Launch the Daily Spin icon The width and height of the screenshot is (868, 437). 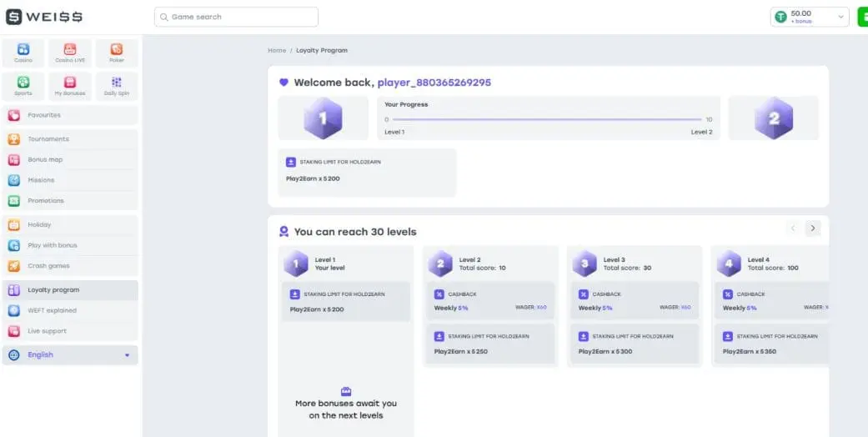coord(117,85)
